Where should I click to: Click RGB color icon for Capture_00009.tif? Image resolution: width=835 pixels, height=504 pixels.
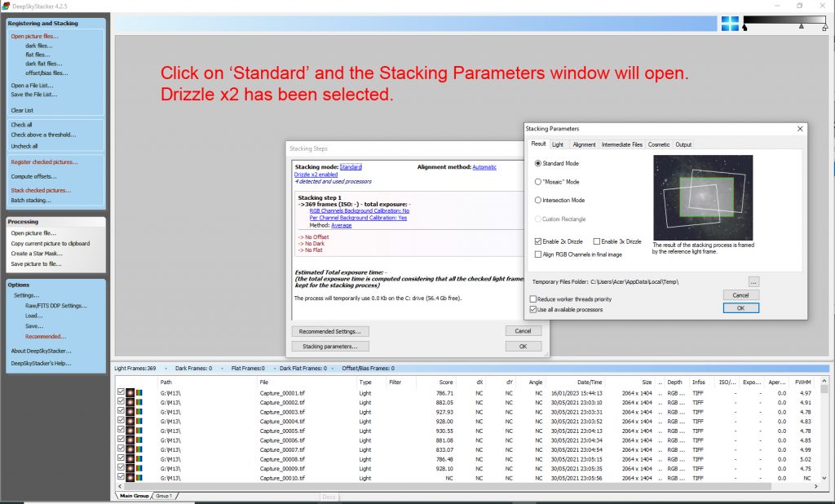139,469
